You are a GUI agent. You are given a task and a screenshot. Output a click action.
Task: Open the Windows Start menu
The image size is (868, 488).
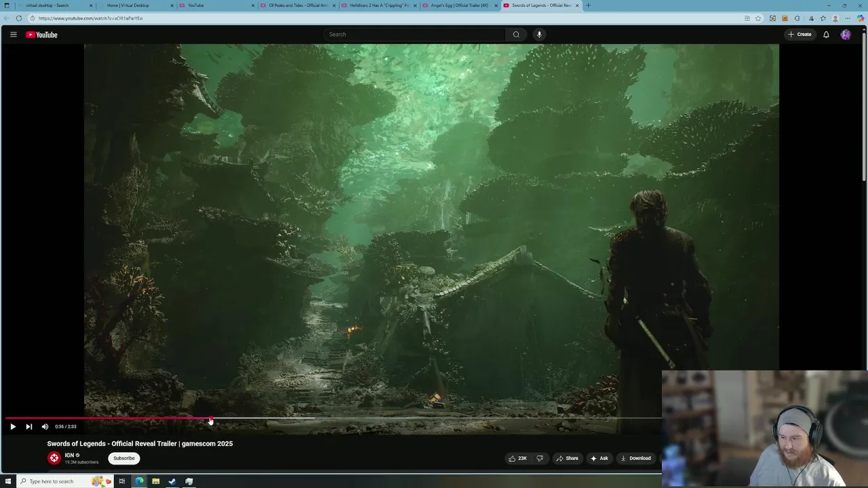[8, 481]
